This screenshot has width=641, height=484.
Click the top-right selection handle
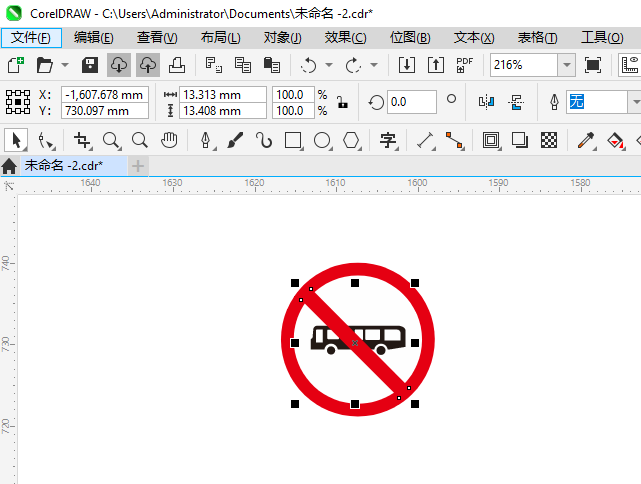click(415, 283)
